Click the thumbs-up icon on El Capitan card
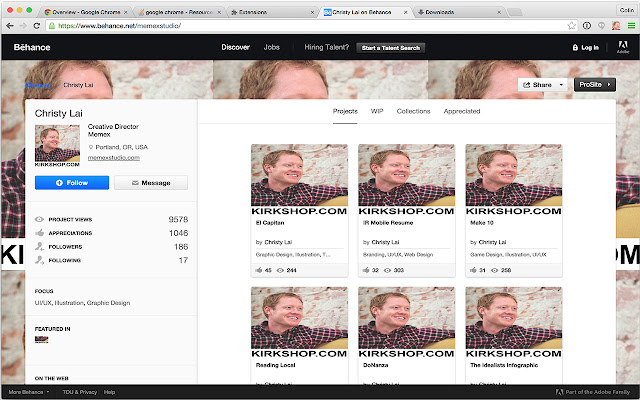Viewport: 640px width, 400px height. point(259,270)
